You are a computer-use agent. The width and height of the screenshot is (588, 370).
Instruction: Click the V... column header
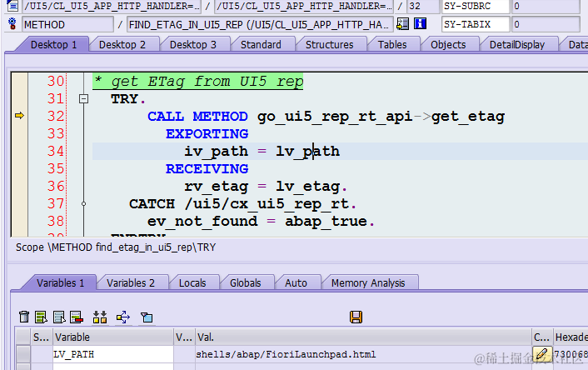tap(184, 337)
